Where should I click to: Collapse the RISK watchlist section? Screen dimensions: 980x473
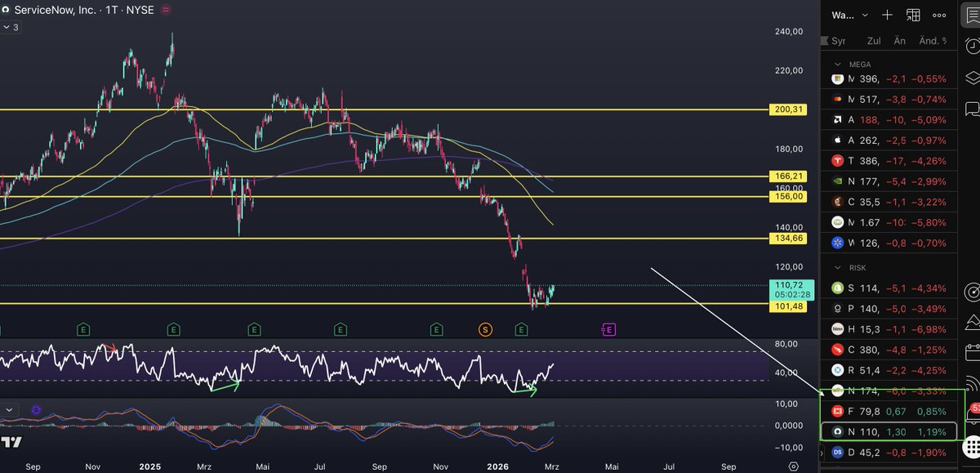(x=837, y=267)
